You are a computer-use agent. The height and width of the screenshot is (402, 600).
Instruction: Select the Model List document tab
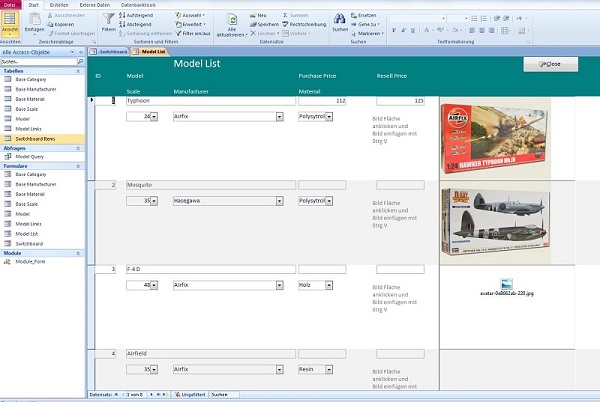click(150, 52)
